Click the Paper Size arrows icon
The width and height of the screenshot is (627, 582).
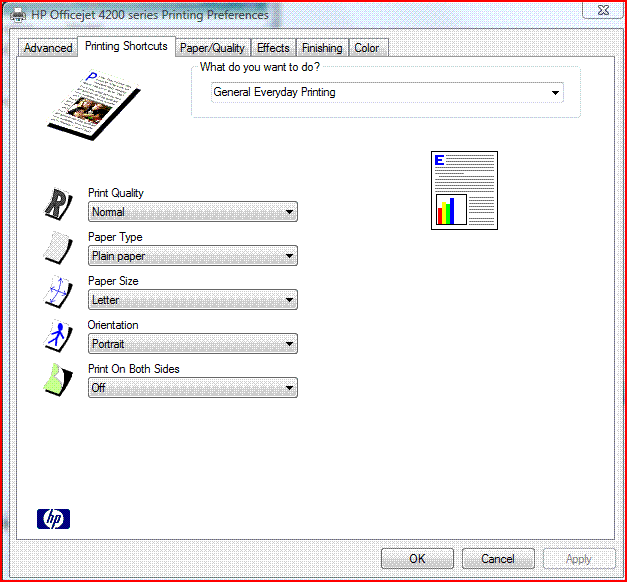[x=58, y=292]
